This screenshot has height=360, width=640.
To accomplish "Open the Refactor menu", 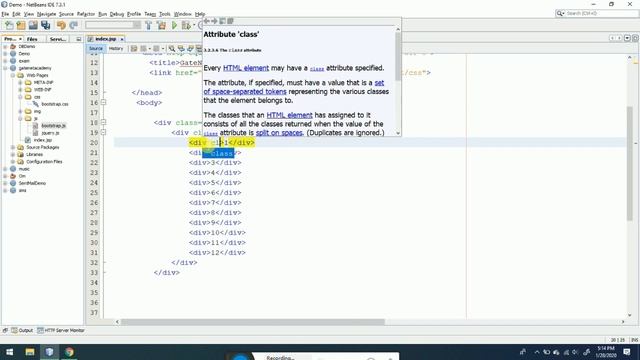I will [86, 14].
